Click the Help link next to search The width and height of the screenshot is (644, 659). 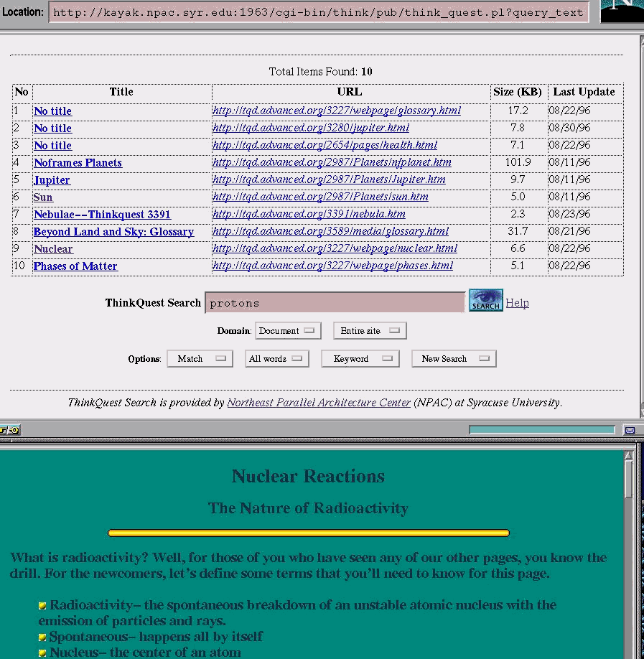tap(517, 303)
